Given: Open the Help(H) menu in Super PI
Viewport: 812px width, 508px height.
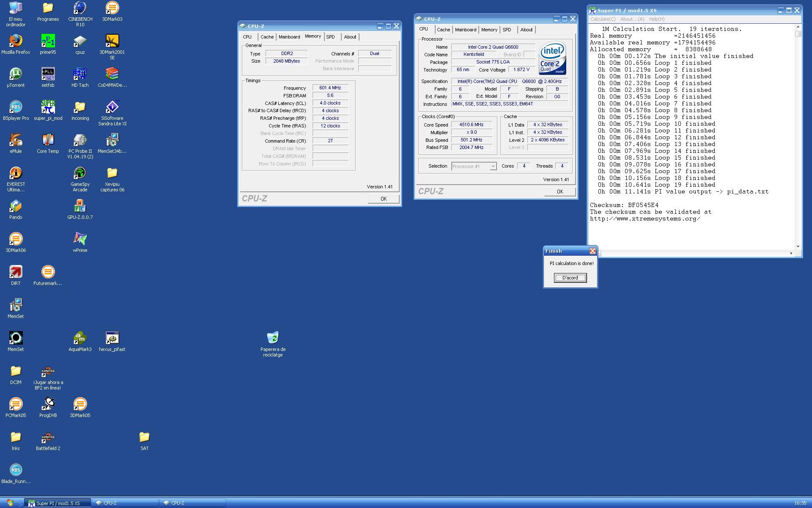Looking at the screenshot, I should 656,19.
